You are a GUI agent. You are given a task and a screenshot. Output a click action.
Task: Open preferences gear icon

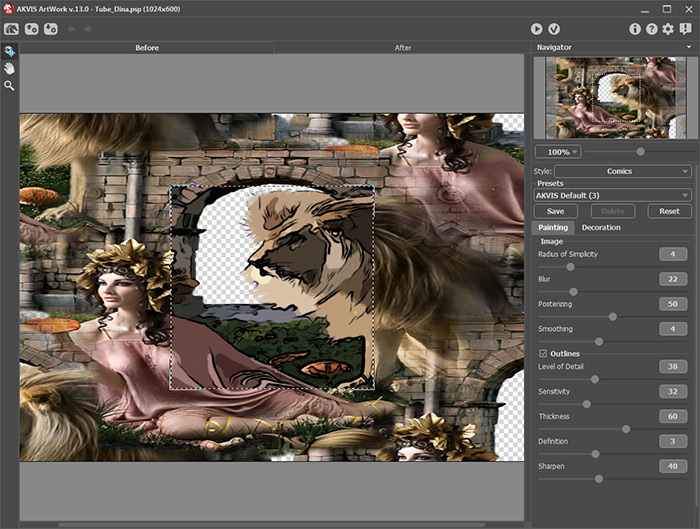(668, 29)
